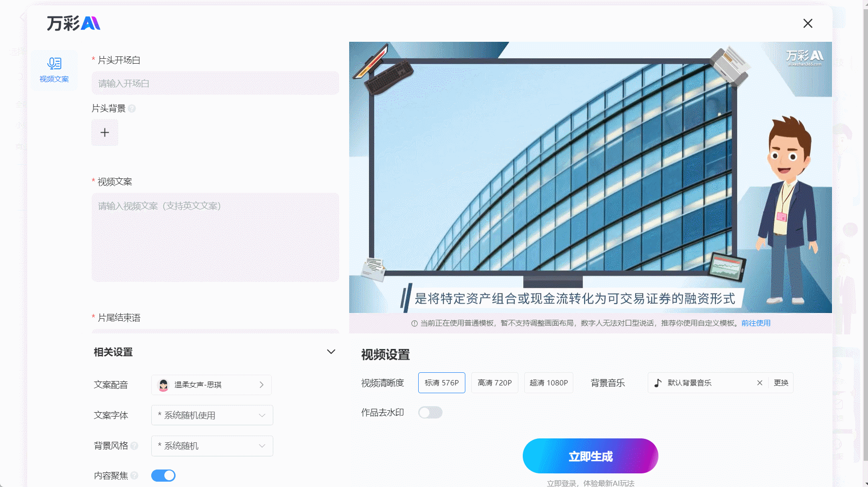Screen dimensions: 868x487
Task: Remove the 默认背景音乐 with its X
Action: point(760,383)
